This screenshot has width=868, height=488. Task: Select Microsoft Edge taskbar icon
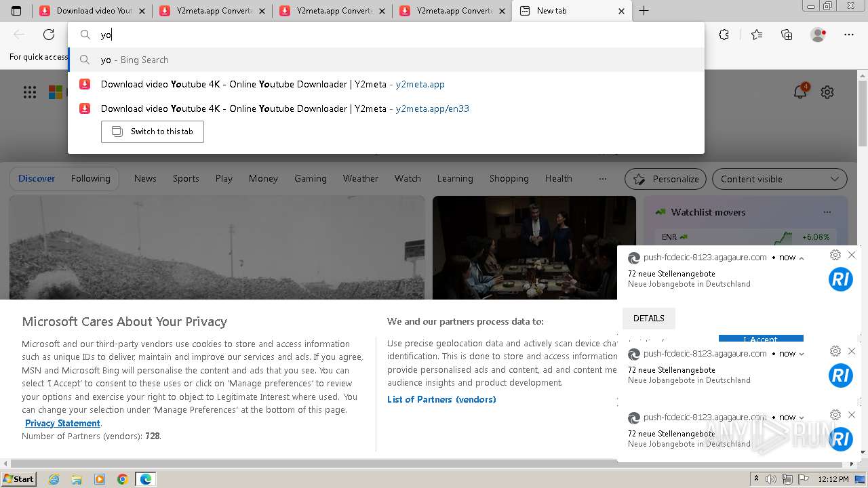point(146,479)
